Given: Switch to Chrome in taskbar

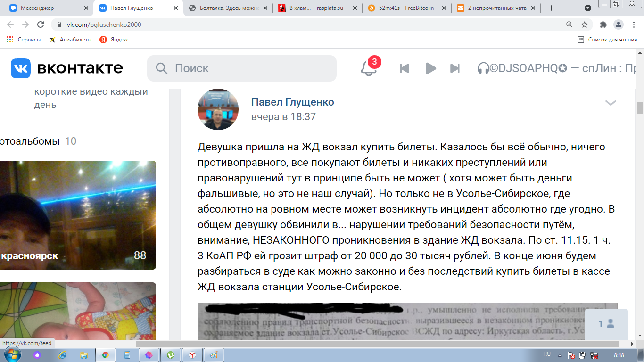Looking at the screenshot, I should click(105, 354).
